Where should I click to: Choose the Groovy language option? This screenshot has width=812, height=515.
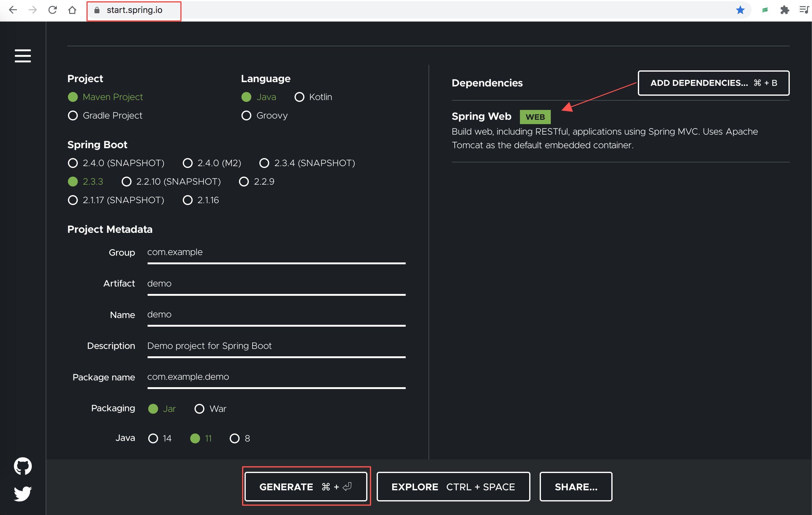pyautogui.click(x=246, y=116)
